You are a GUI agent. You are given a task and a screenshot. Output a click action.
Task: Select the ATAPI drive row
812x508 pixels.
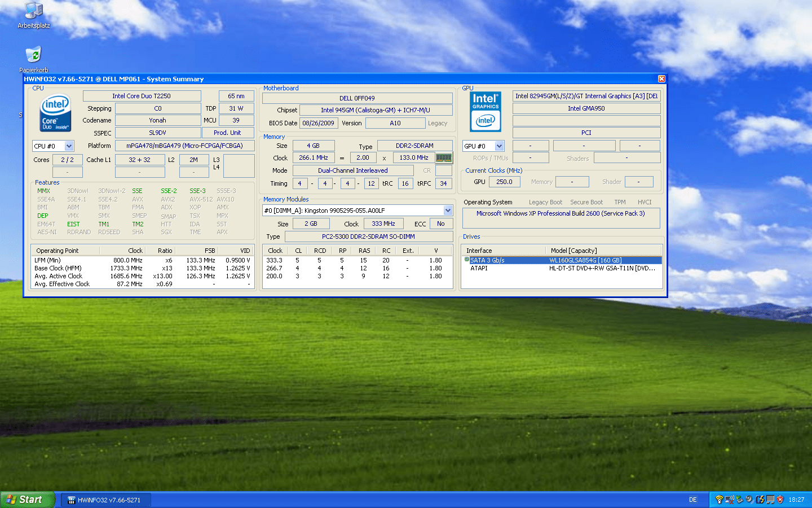coord(562,268)
